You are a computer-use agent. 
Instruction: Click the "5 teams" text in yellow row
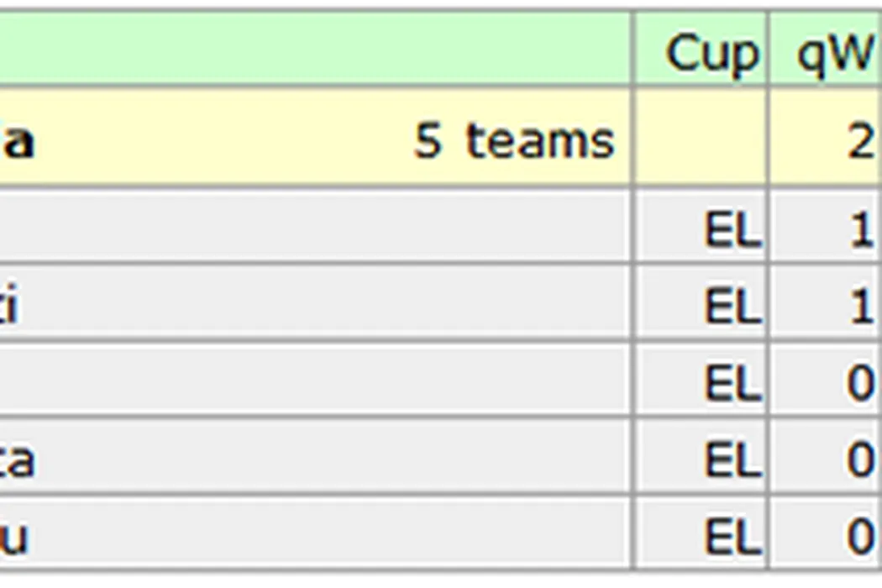[x=514, y=140]
